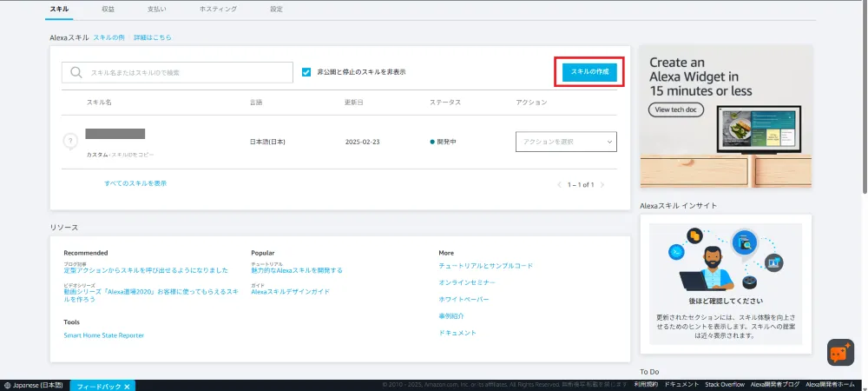
Task: Open the スキルの例 link
Action: click(x=108, y=37)
